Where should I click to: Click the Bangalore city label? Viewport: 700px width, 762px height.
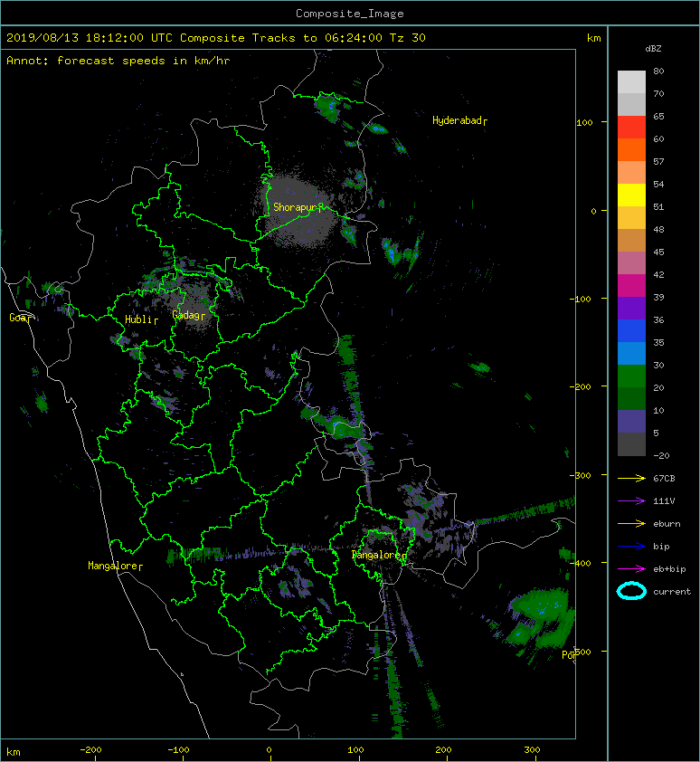coord(376,555)
